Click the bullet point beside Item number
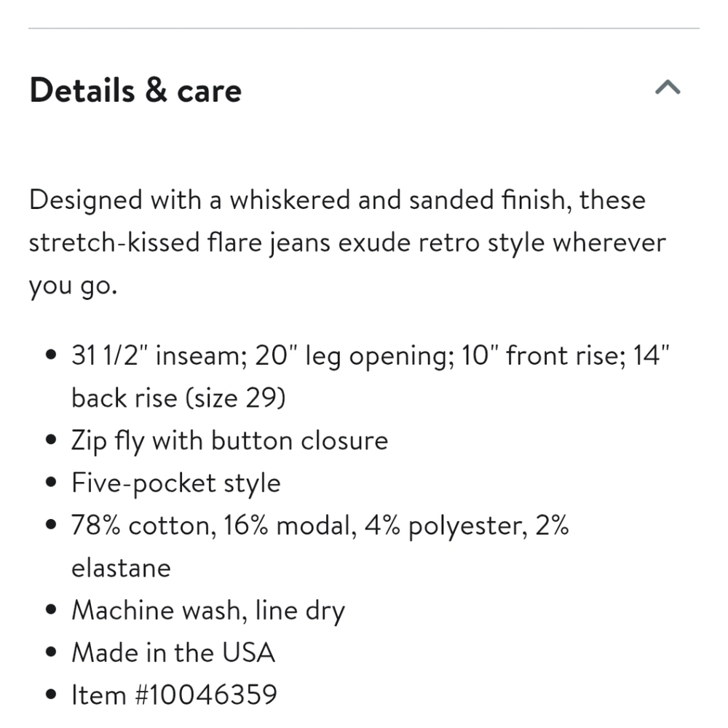 click(x=51, y=695)
